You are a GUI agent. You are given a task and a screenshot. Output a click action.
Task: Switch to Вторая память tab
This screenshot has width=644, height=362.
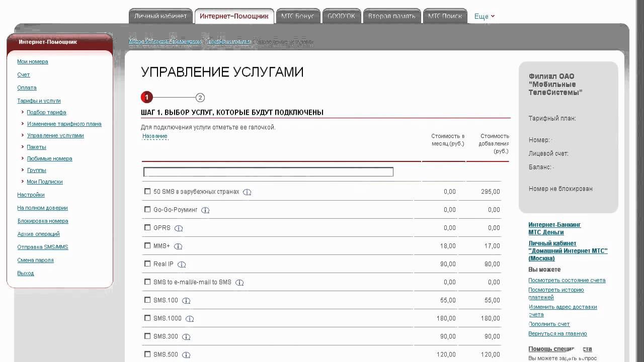(391, 16)
